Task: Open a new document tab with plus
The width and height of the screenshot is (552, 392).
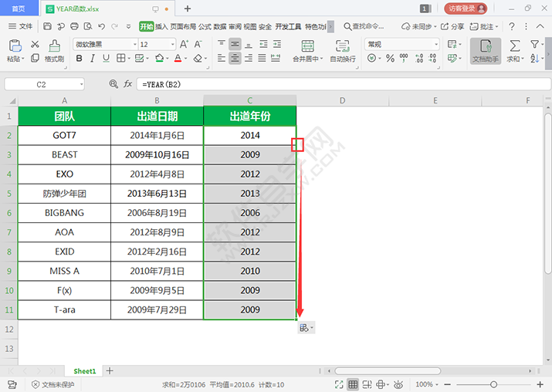Action: 188,8
